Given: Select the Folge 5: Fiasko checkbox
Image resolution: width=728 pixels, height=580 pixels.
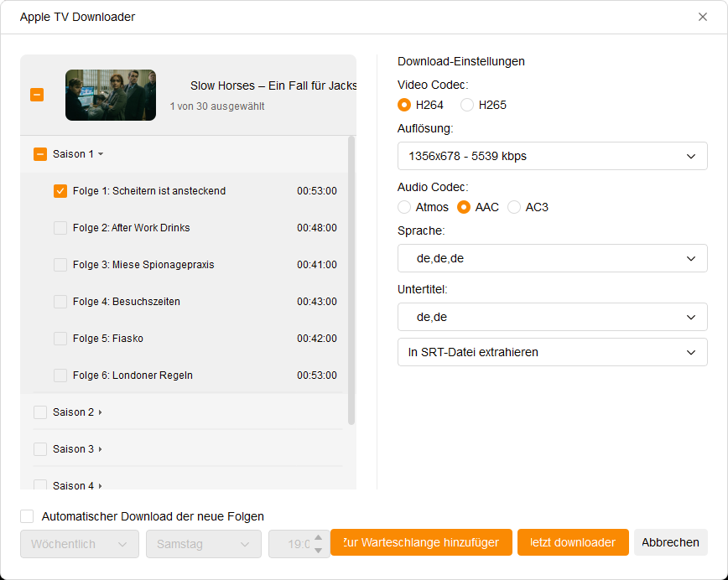Looking at the screenshot, I should [x=60, y=339].
